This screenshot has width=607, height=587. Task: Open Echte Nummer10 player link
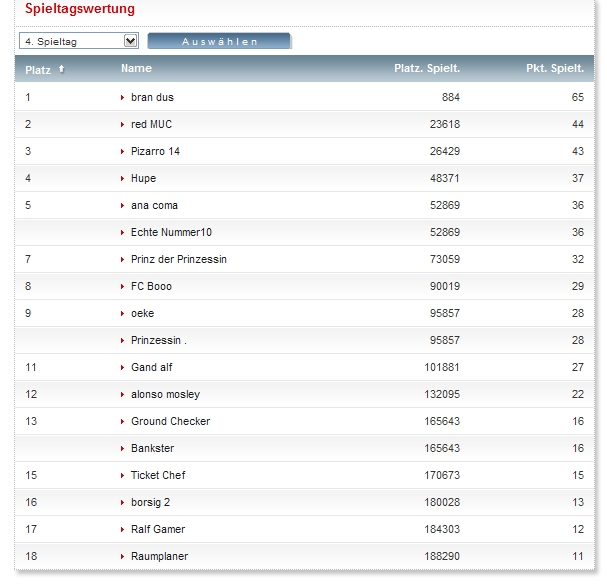[x=171, y=233]
